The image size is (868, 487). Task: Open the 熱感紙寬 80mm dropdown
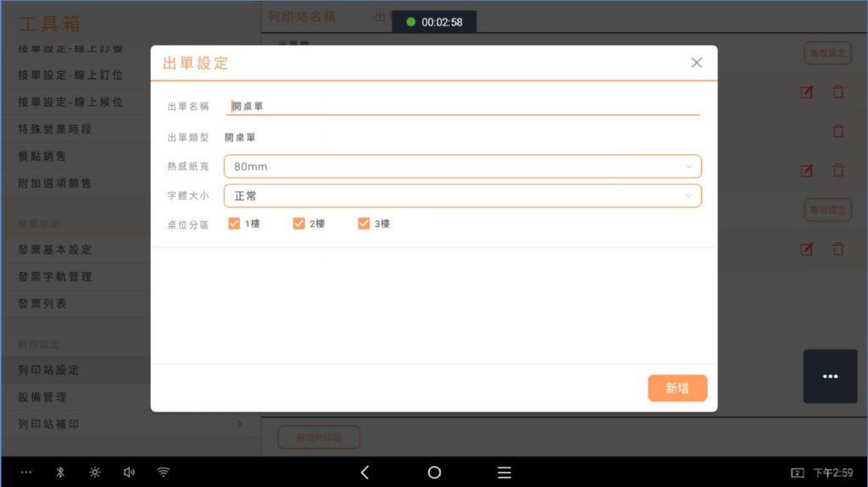(x=463, y=167)
